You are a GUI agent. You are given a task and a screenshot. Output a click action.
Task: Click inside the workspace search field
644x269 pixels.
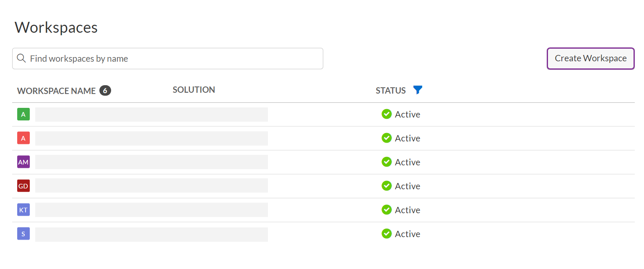[168, 58]
